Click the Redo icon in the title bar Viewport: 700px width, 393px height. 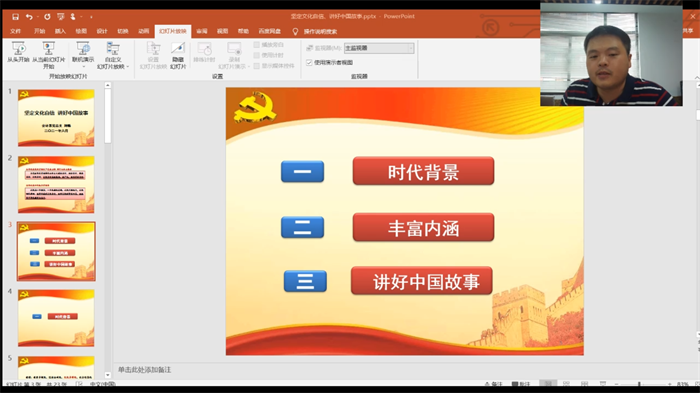47,17
